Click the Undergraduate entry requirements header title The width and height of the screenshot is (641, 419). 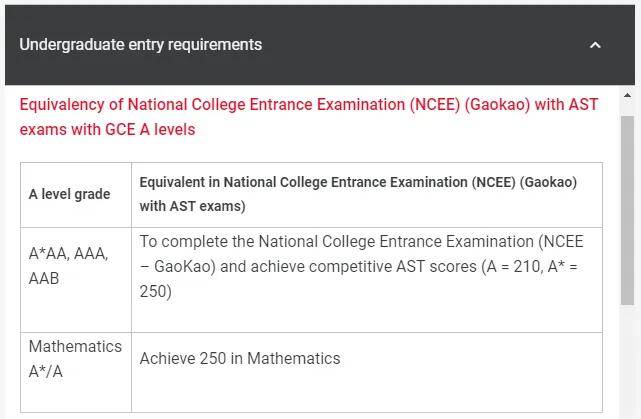141,45
